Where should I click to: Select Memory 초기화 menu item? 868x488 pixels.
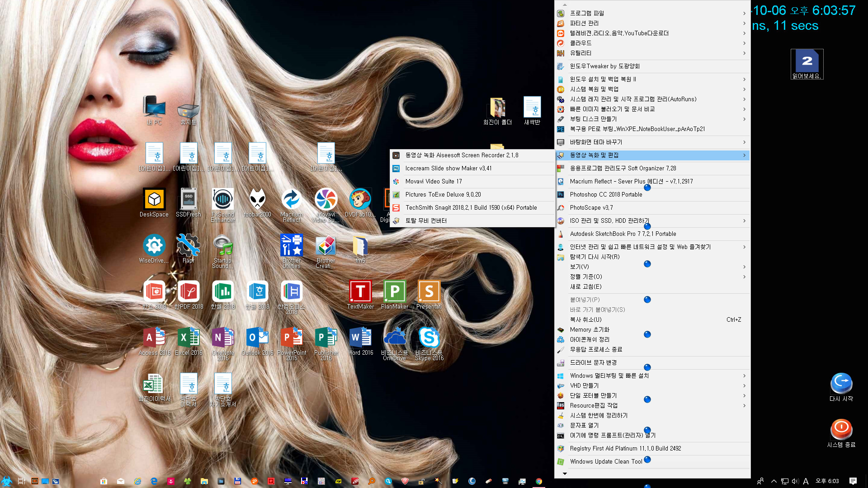click(x=652, y=329)
